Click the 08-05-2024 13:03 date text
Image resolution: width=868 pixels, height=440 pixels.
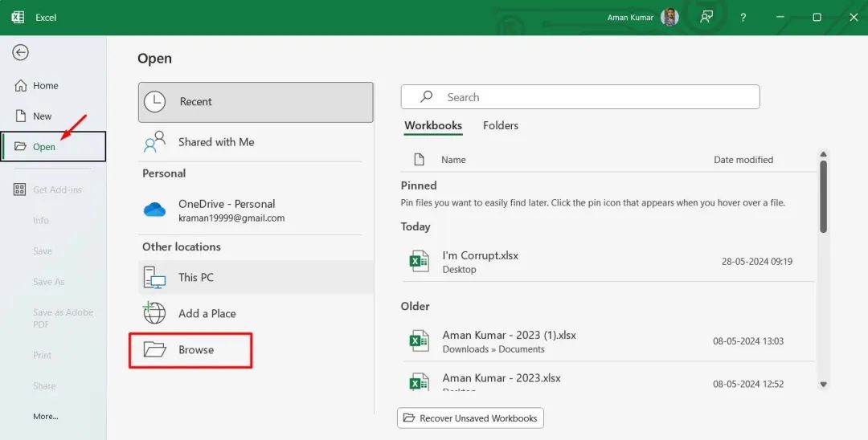(x=748, y=341)
